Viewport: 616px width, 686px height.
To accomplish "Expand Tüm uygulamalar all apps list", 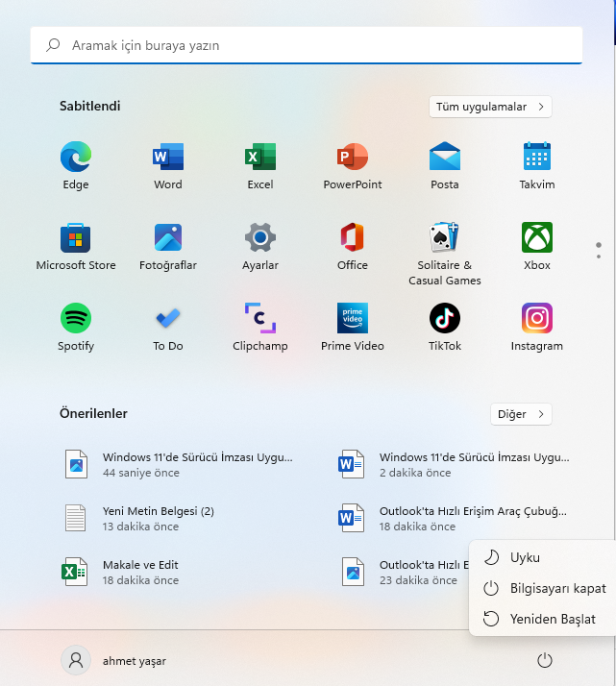I will pyautogui.click(x=490, y=107).
